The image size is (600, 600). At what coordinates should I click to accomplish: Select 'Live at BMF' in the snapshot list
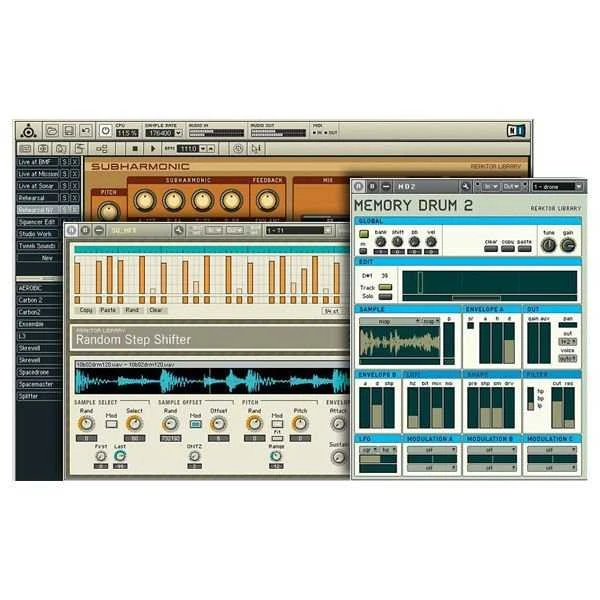36,161
